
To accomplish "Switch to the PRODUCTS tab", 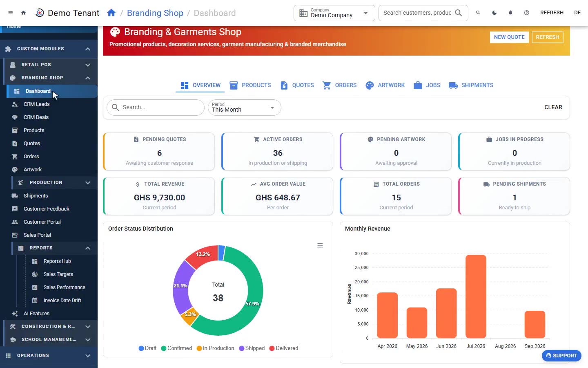I will coord(250,85).
